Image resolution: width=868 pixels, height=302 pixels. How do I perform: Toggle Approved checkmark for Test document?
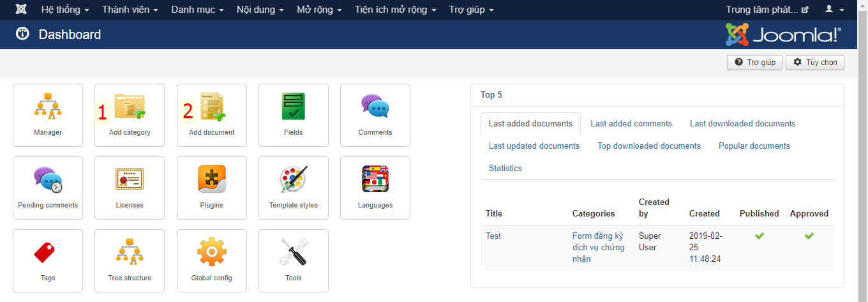click(x=809, y=236)
